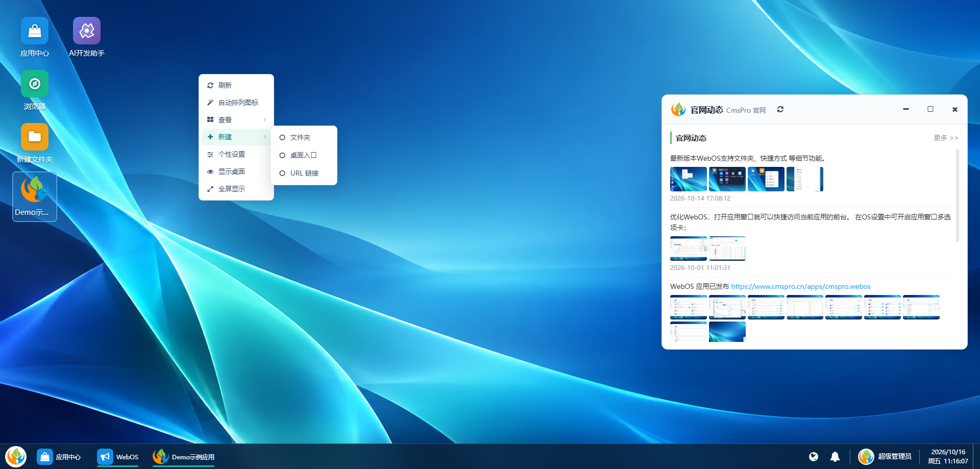Switch to Demo示例应用 in the taskbar
Image resolution: width=980 pixels, height=469 pixels.
coord(184,457)
